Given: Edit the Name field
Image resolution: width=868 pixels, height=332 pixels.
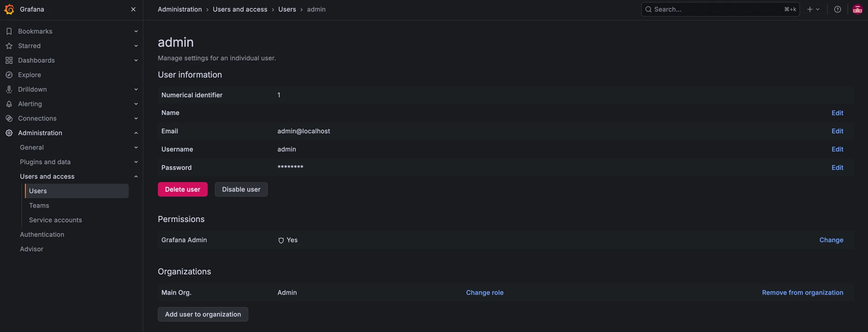Looking at the screenshot, I should point(837,113).
